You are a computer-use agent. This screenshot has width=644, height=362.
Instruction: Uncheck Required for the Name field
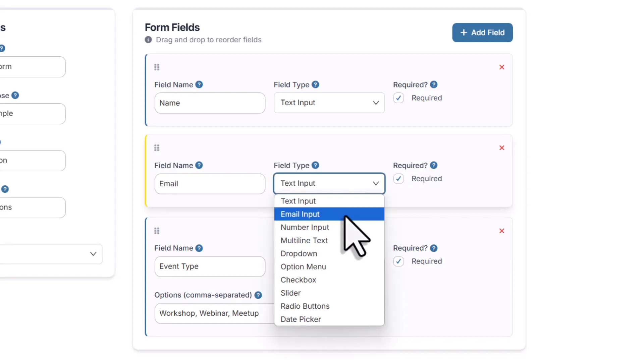coord(398,98)
